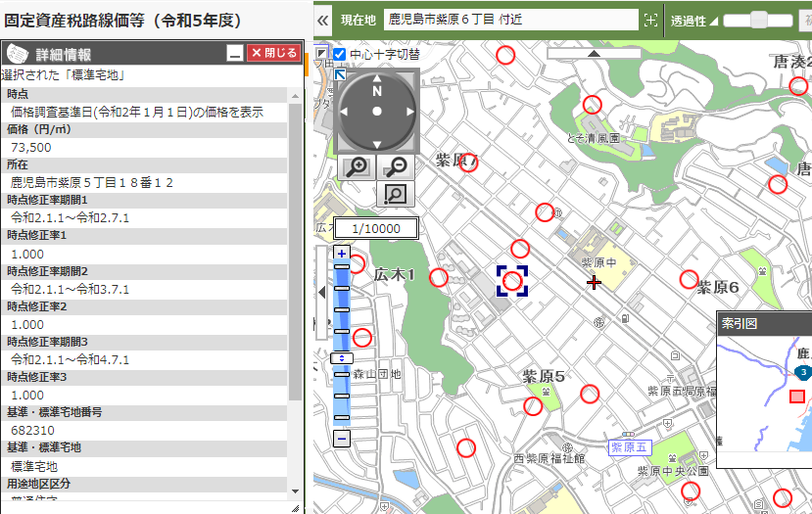The width and height of the screenshot is (812, 514).
Task: Pan map south using compass down arrow
Action: coord(377,145)
